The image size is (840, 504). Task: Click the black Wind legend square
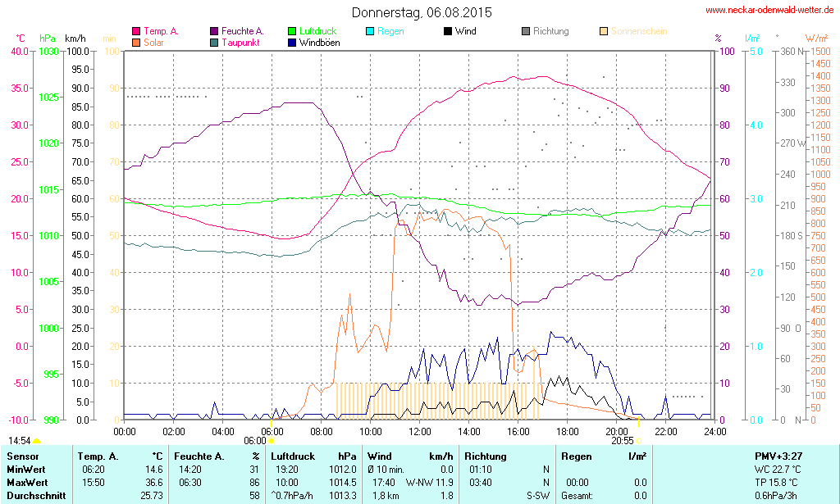tap(448, 31)
